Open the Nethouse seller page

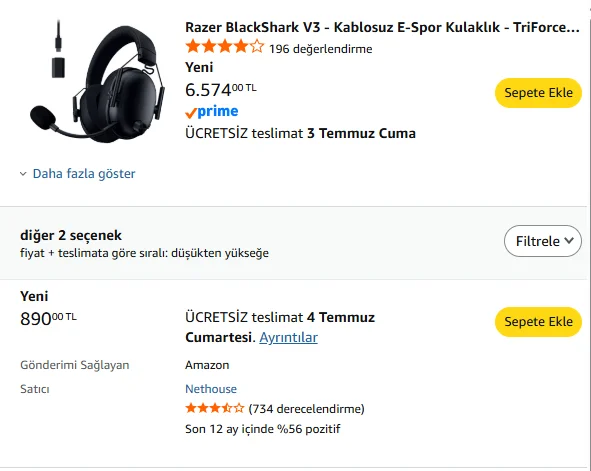pyautogui.click(x=211, y=388)
